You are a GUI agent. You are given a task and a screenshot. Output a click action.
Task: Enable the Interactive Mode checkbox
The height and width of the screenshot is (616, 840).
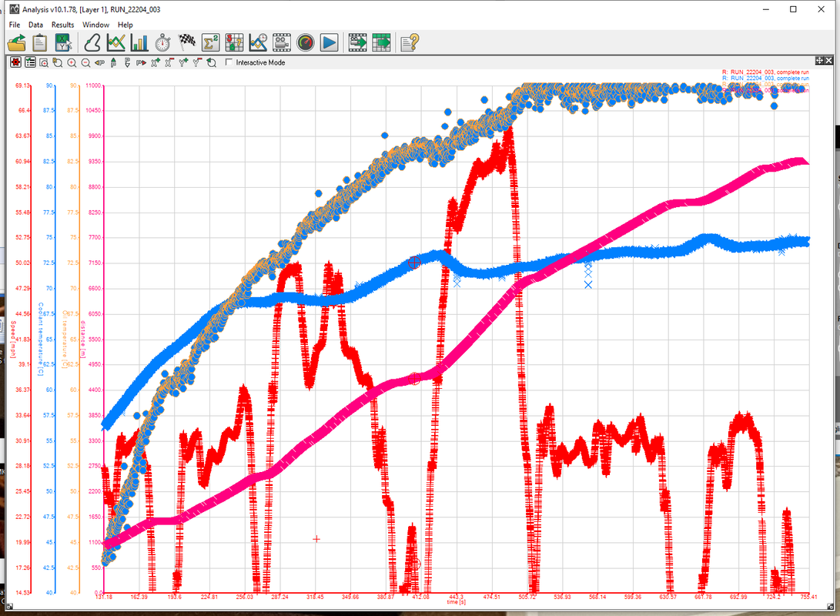click(x=229, y=62)
